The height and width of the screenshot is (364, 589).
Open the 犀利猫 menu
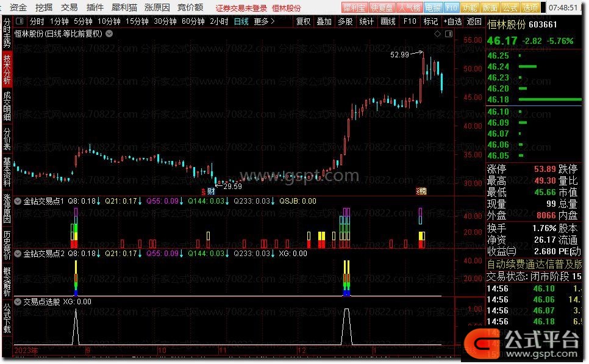[x=124, y=7]
